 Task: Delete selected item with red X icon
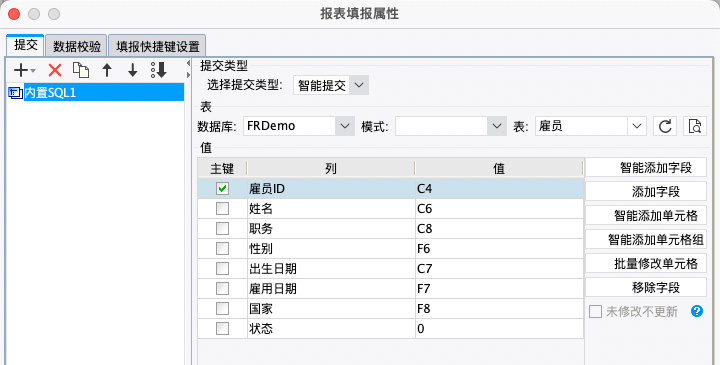pyautogui.click(x=55, y=70)
